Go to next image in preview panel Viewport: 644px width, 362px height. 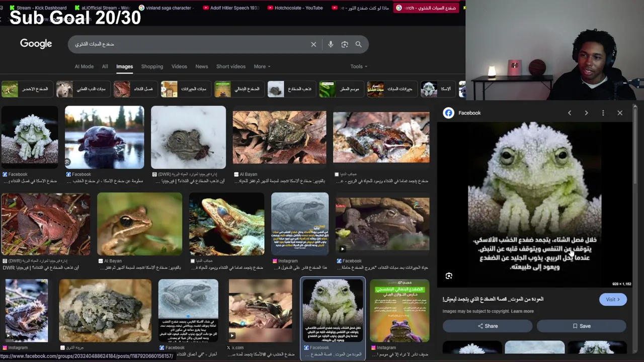click(586, 113)
